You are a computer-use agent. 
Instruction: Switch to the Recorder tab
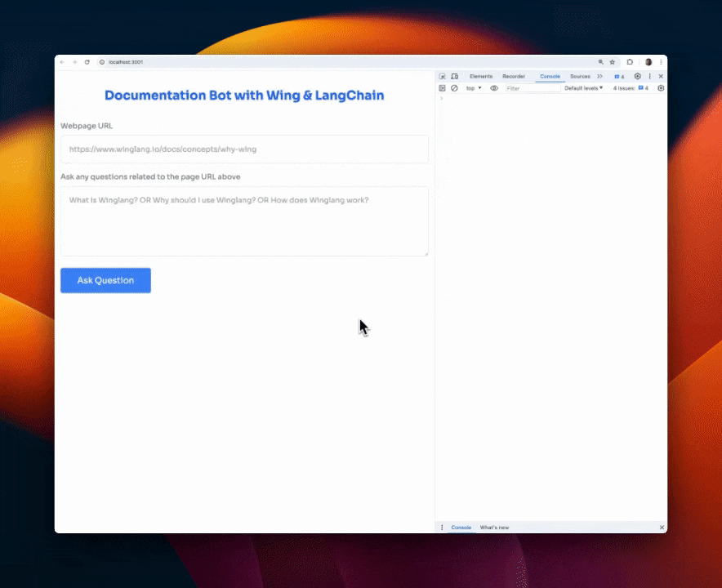[514, 77]
